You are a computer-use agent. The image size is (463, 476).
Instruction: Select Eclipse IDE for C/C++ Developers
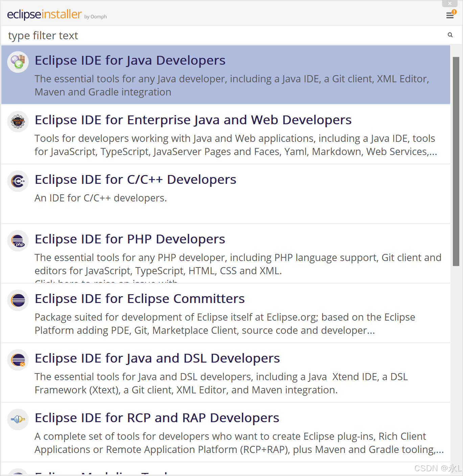click(135, 179)
